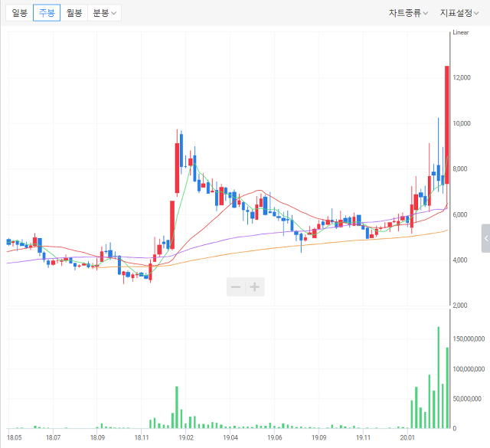Image resolution: width=490 pixels, height=448 pixels.
Task: Click the 20.01 date axis label
Action: (407, 437)
